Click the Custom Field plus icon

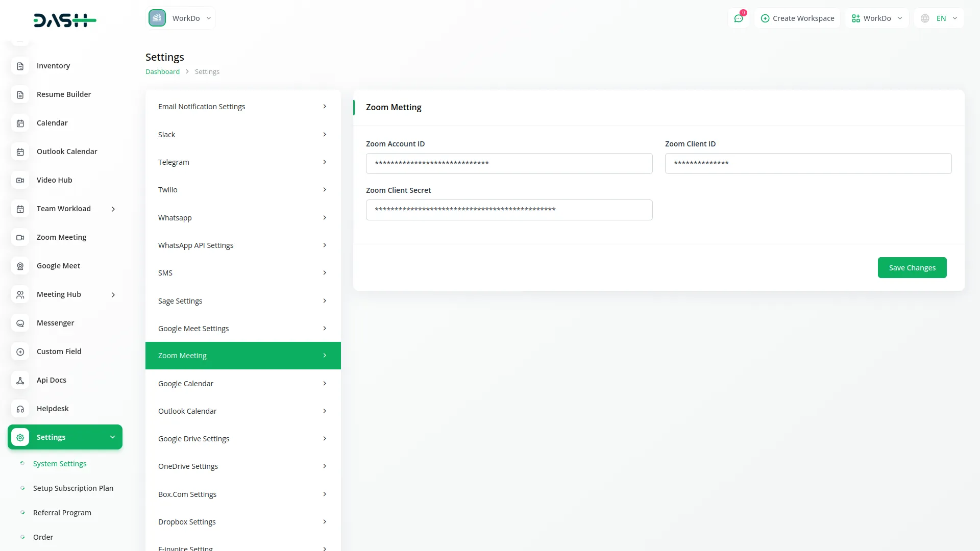pos(20,352)
